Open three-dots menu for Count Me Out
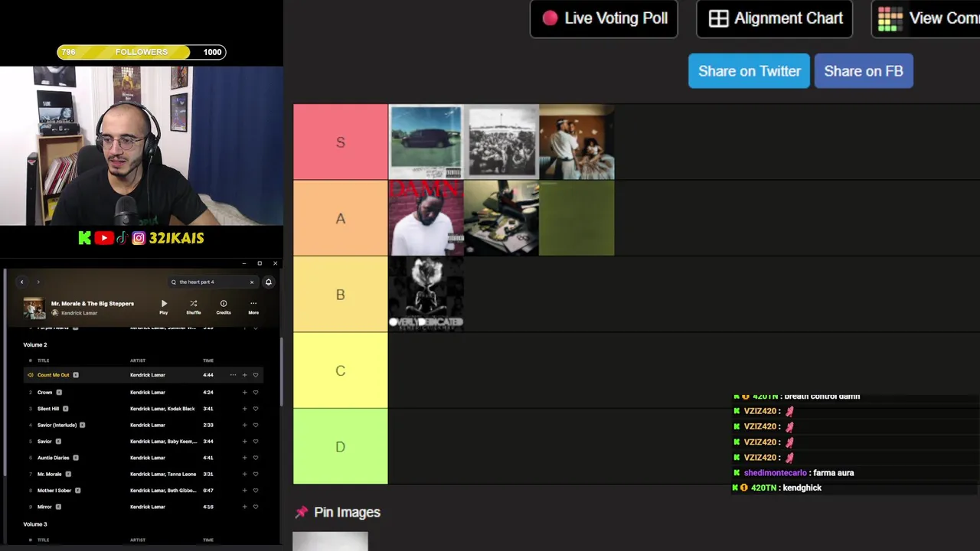980x551 pixels. 233,375
